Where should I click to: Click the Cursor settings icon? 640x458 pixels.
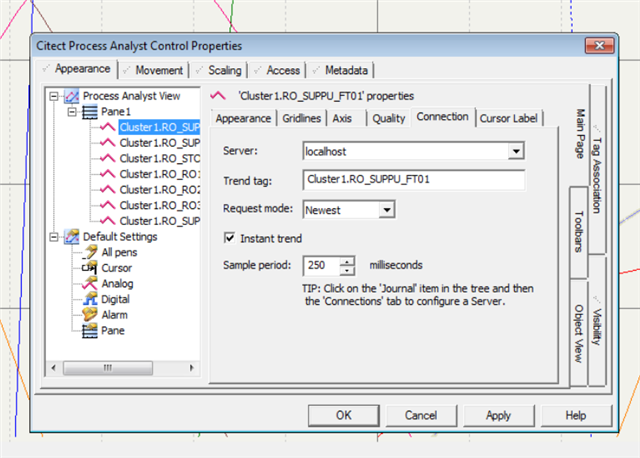[90, 268]
